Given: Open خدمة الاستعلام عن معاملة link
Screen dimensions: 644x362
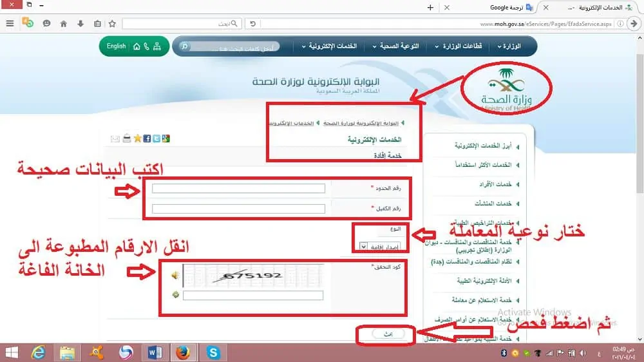Looking at the screenshot, I should pyautogui.click(x=482, y=300).
